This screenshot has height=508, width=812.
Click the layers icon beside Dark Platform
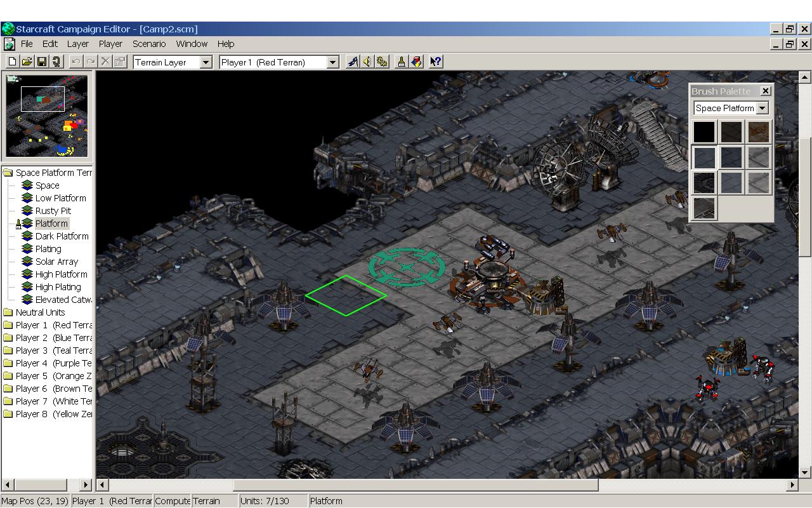pos(27,236)
